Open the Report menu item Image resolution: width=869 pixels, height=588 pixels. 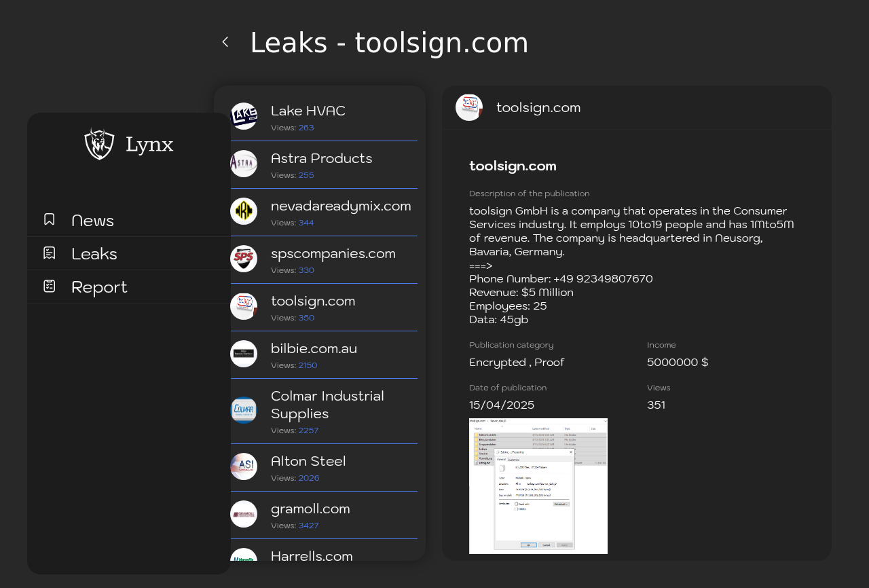point(129,287)
